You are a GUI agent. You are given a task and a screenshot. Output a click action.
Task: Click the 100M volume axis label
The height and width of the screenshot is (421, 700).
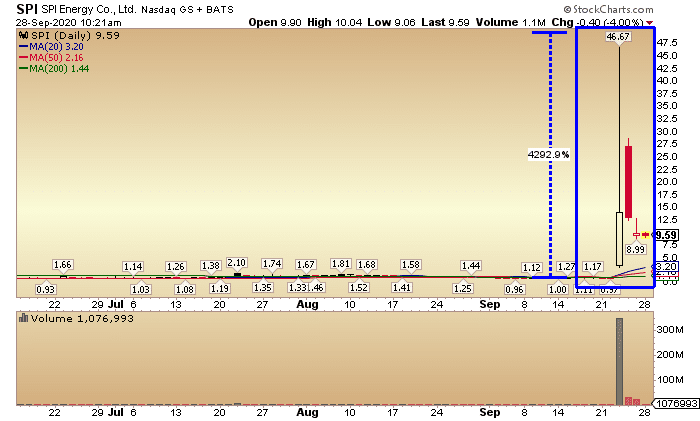tap(670, 379)
